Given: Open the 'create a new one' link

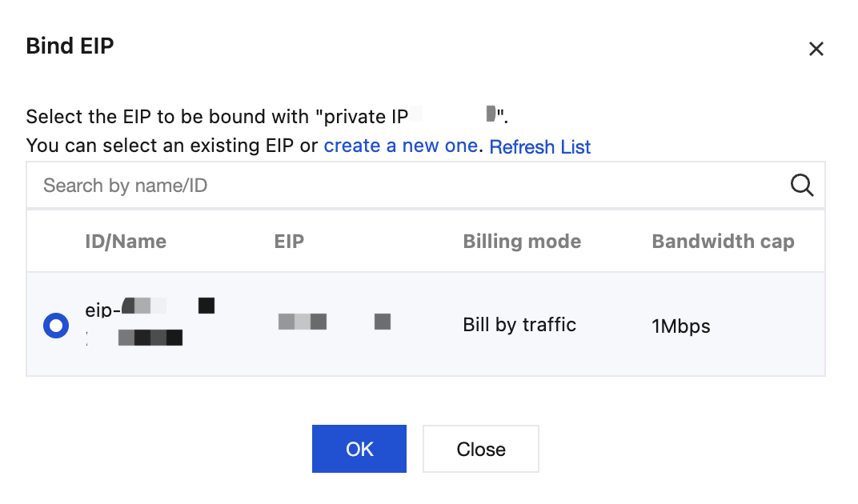Looking at the screenshot, I should click(400, 146).
